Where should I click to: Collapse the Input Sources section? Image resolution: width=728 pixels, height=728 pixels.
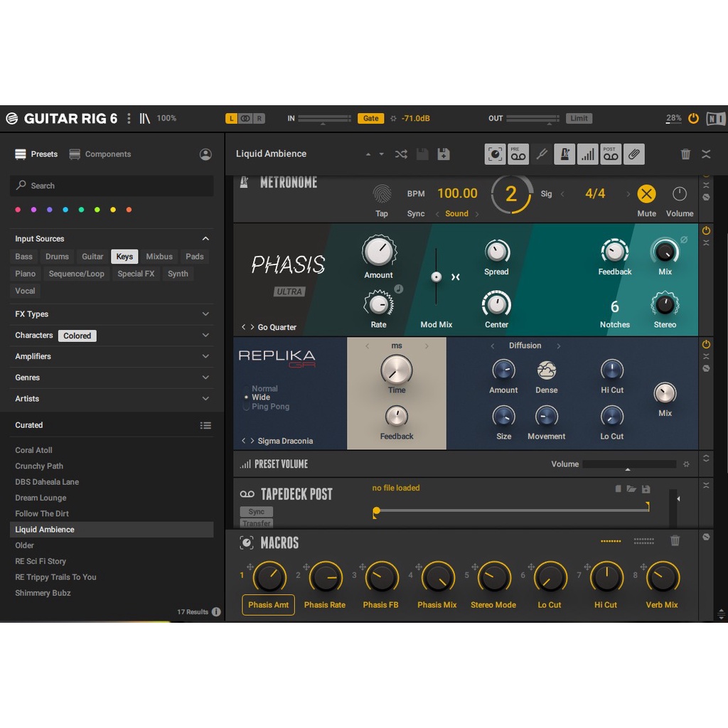[205, 239]
